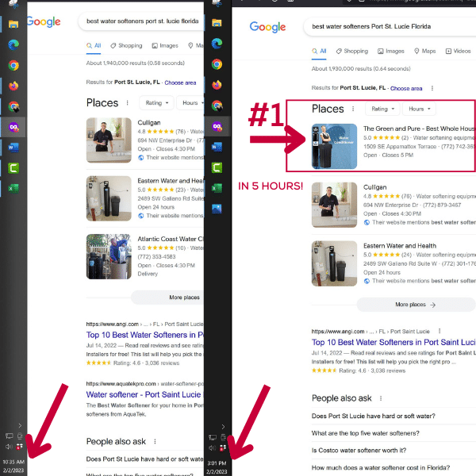The height and width of the screenshot is (476, 476).
Task: Open Word from the right taskbar
Action: pos(217,147)
